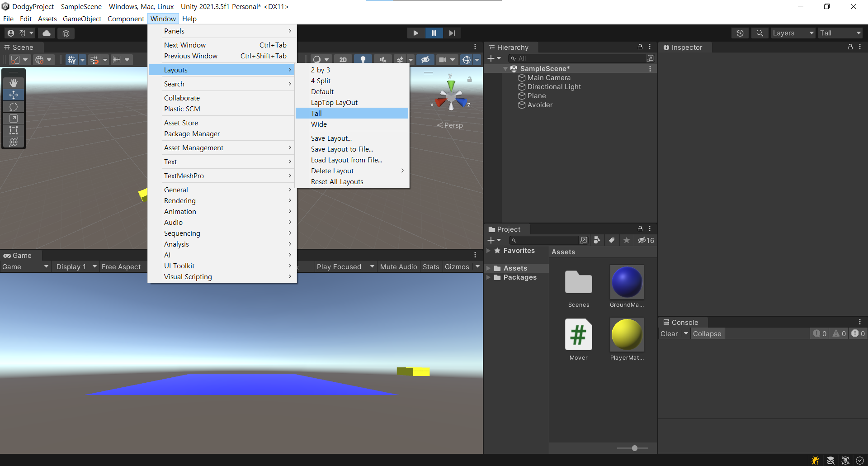The height and width of the screenshot is (466, 868).
Task: Select the Scale tool
Action: point(14,119)
